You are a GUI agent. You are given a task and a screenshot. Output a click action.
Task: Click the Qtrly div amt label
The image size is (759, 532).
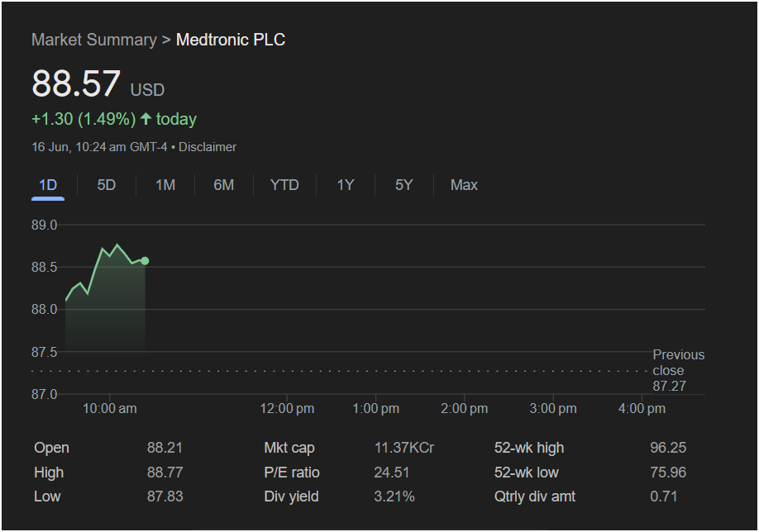tap(535, 496)
